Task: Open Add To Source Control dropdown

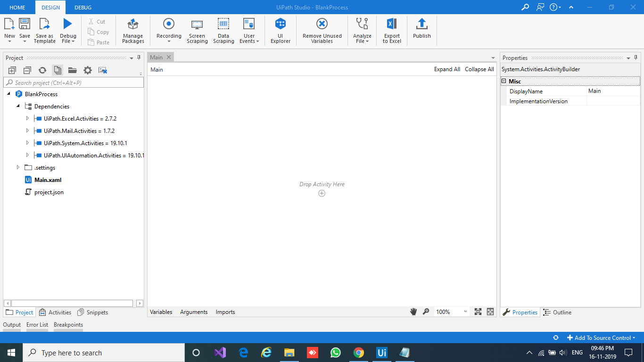Action: (x=601, y=337)
